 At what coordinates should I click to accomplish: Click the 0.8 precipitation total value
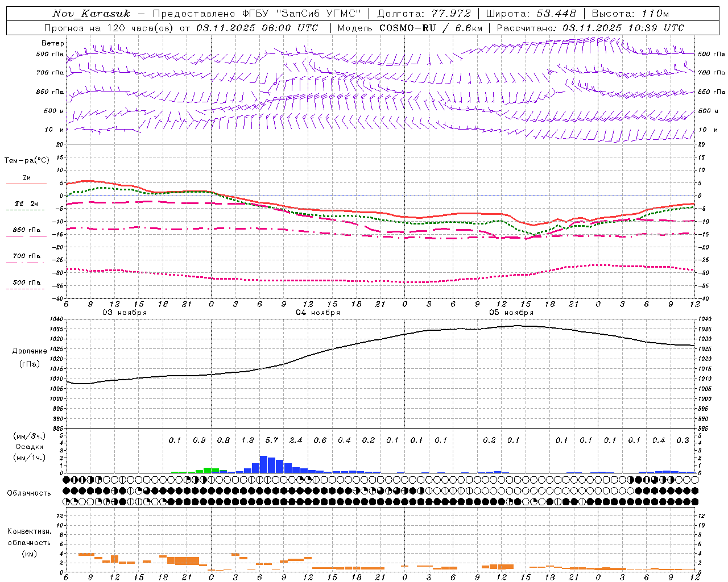point(224,440)
